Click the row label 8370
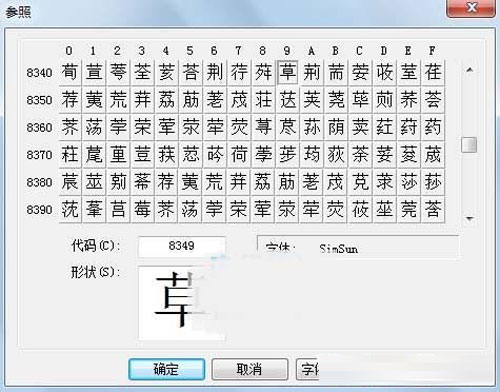This screenshot has width=500, height=392. 39,155
